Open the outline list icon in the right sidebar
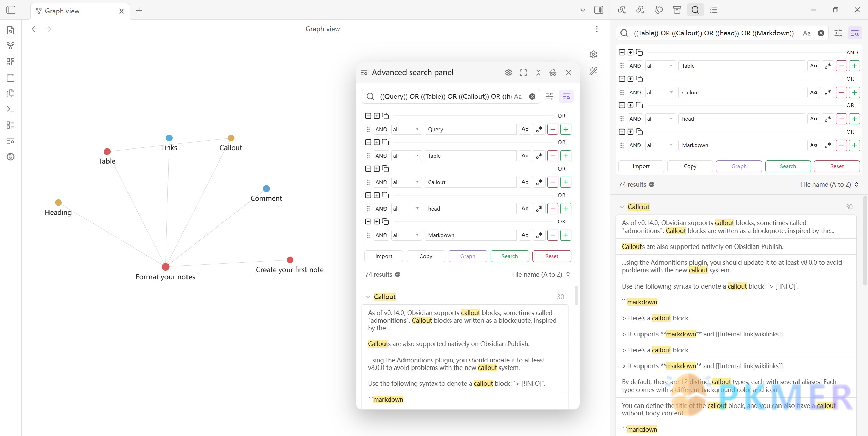The width and height of the screenshot is (868, 436). 714,10
